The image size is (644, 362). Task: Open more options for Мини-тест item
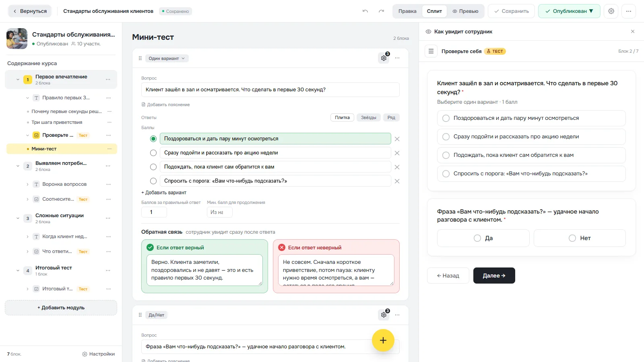pyautogui.click(x=109, y=149)
